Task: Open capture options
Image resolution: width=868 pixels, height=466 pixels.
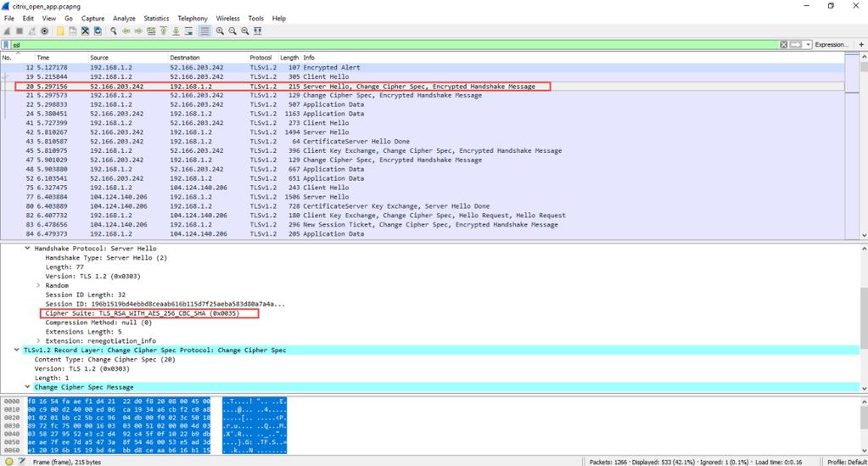Action: (45, 31)
